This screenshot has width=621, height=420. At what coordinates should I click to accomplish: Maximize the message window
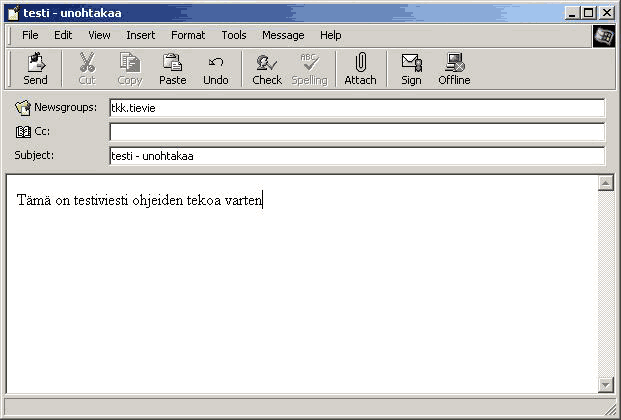[x=589, y=13]
